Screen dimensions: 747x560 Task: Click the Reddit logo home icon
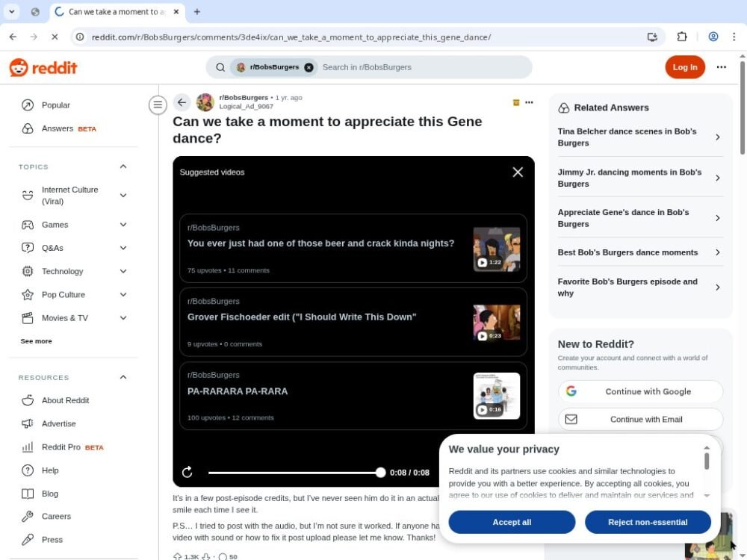point(43,67)
